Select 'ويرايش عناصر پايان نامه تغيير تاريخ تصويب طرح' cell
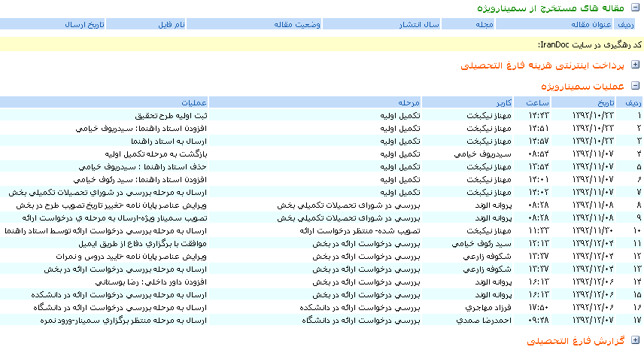Screen dimensions: 644x350 (x=111, y=205)
